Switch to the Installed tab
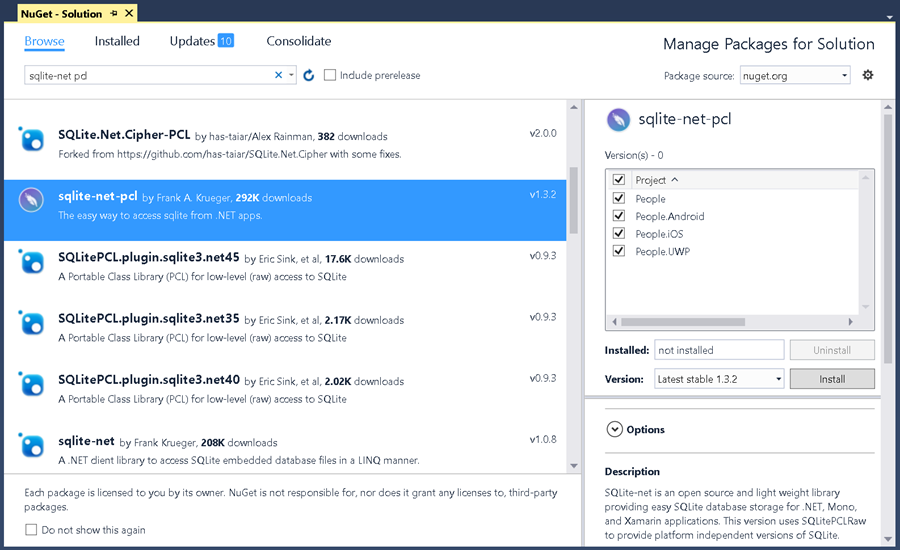Image resolution: width=900 pixels, height=550 pixels. (117, 41)
